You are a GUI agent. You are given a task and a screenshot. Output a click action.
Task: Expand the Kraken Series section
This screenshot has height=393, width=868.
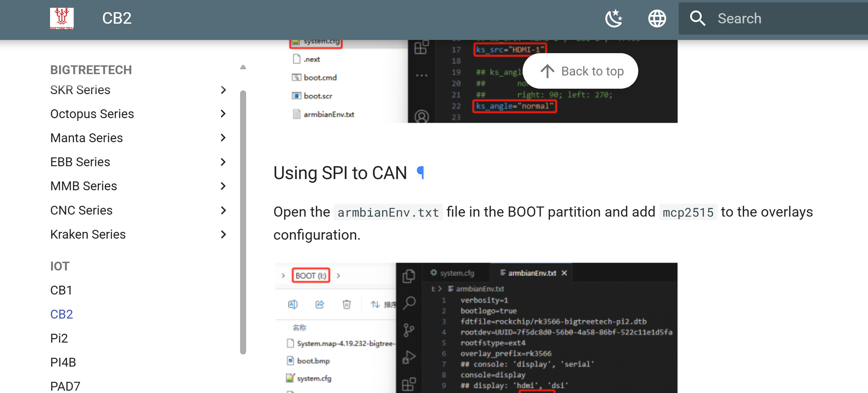pos(223,234)
